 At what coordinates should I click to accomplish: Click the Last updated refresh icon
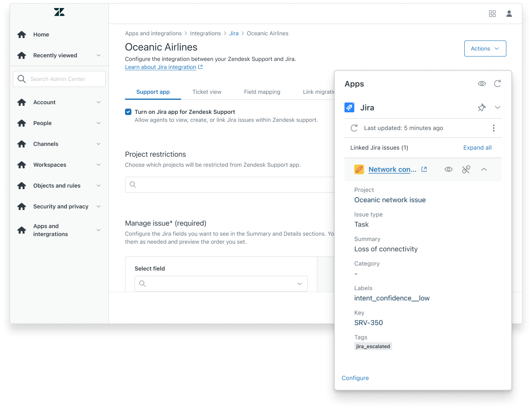[x=354, y=128]
